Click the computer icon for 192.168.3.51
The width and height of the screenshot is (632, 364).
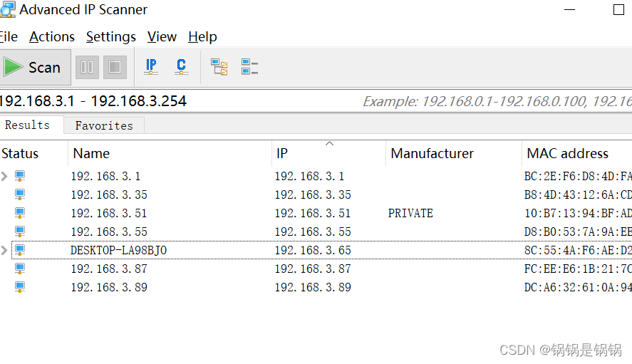point(20,213)
